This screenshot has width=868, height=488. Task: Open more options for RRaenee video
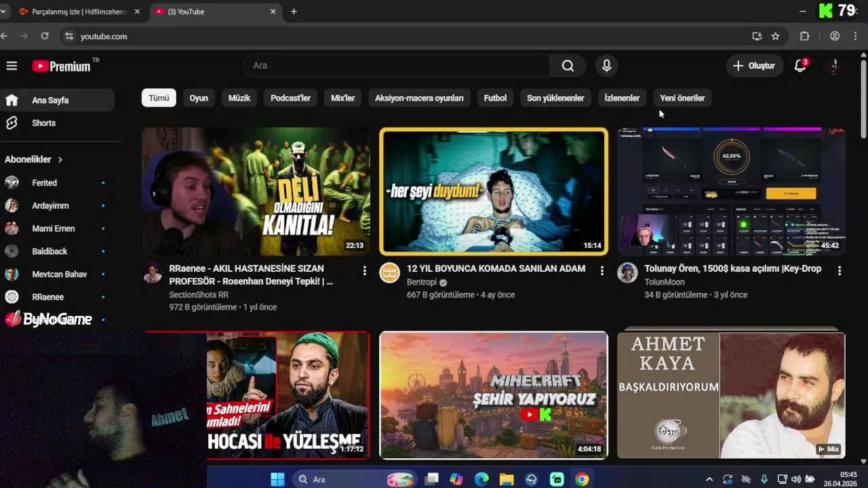tap(364, 271)
